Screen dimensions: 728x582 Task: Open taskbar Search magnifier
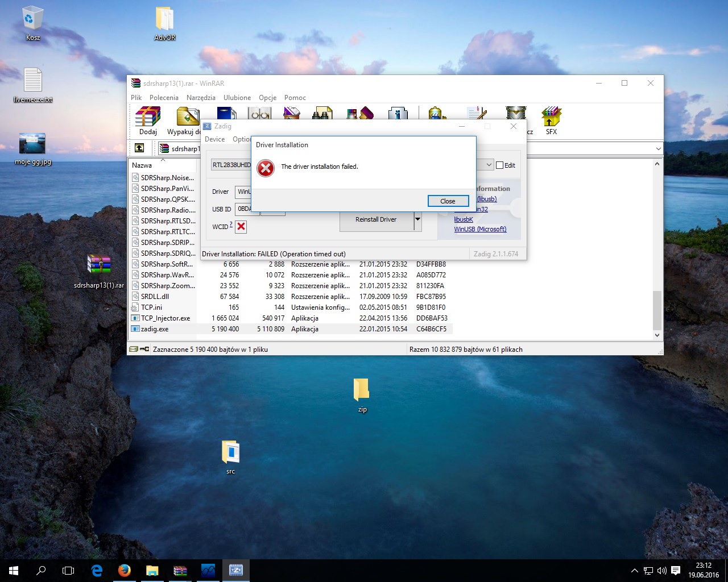(x=41, y=571)
